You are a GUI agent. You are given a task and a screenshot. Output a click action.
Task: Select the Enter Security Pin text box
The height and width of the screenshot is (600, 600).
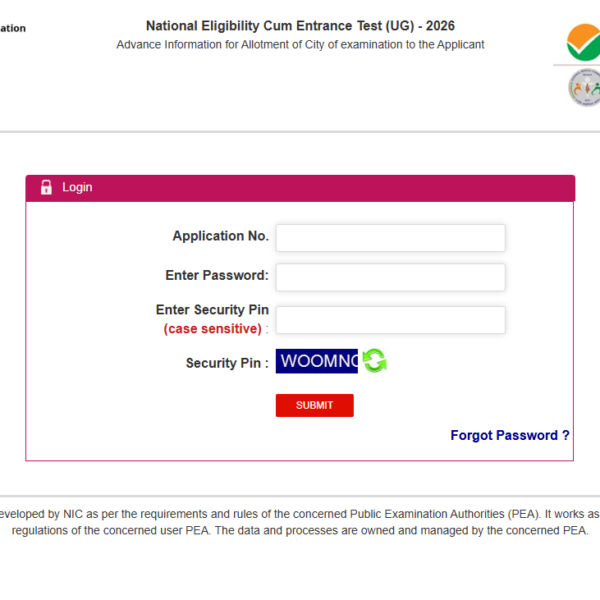[390, 320]
